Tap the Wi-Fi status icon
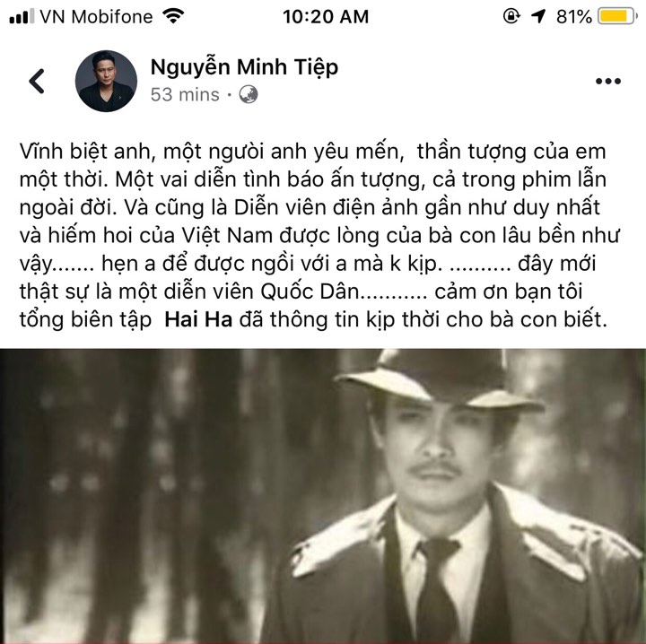The width and height of the screenshot is (646, 644). pos(173,16)
